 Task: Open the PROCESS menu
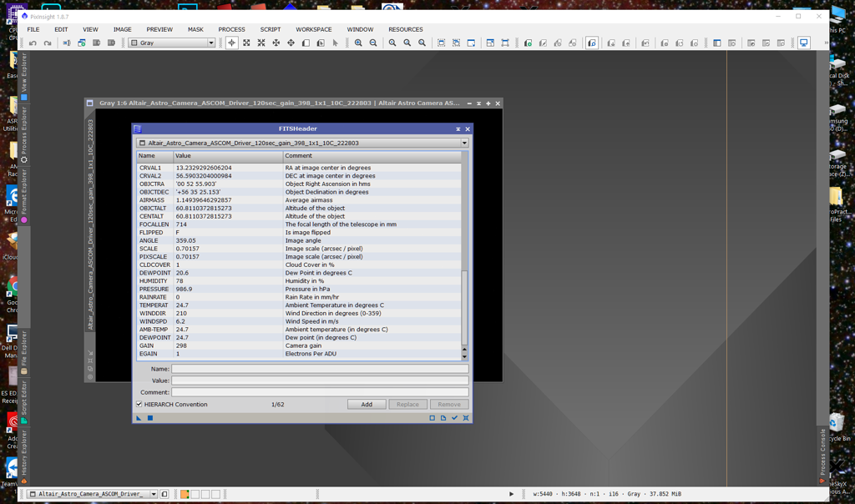click(231, 28)
